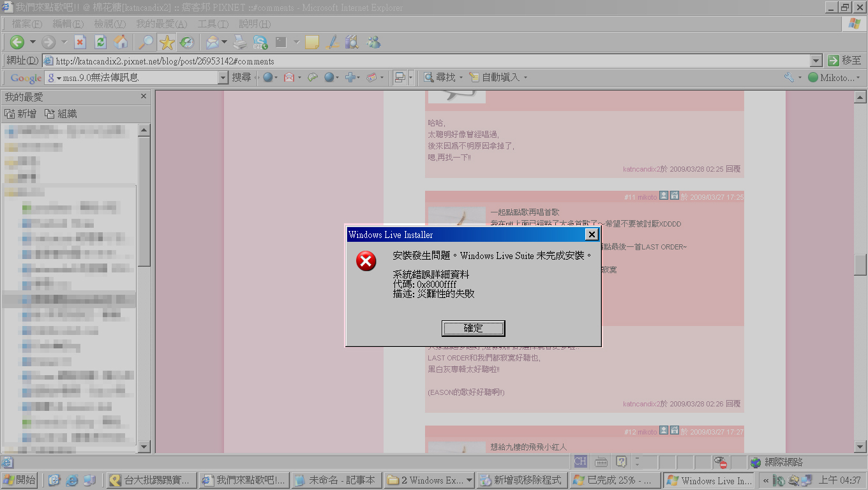Click the 確定 button in installer dialog

coord(473,328)
